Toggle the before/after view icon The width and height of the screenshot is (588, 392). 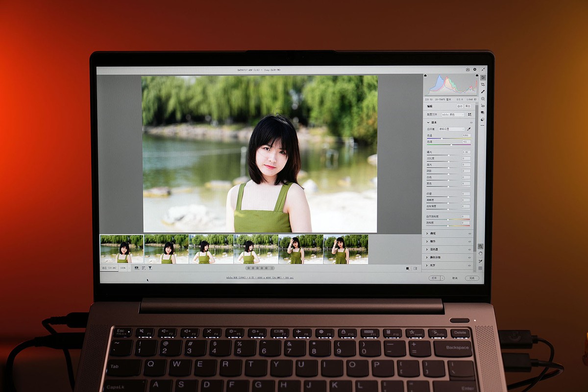(x=407, y=268)
